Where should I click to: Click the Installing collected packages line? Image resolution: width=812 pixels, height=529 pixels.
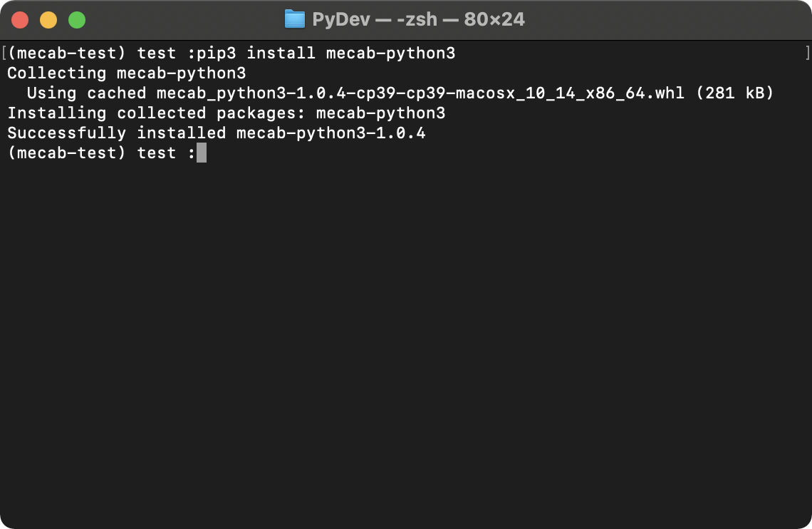click(x=227, y=113)
